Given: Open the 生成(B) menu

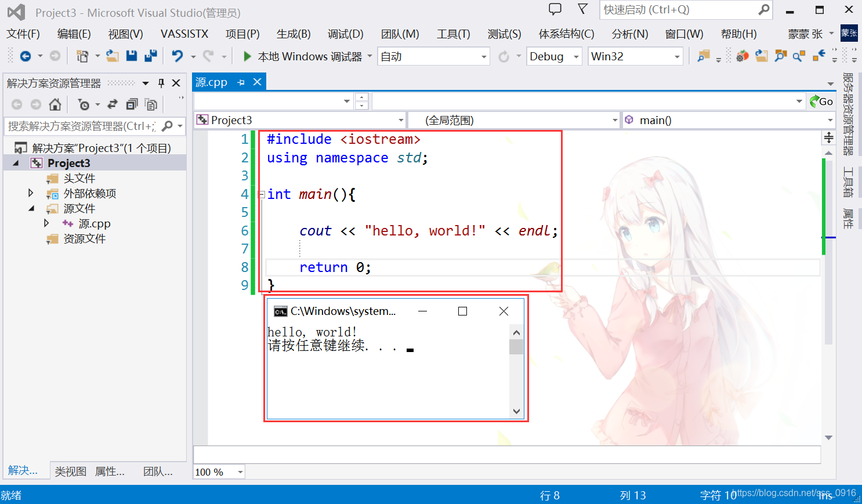Looking at the screenshot, I should (x=294, y=34).
